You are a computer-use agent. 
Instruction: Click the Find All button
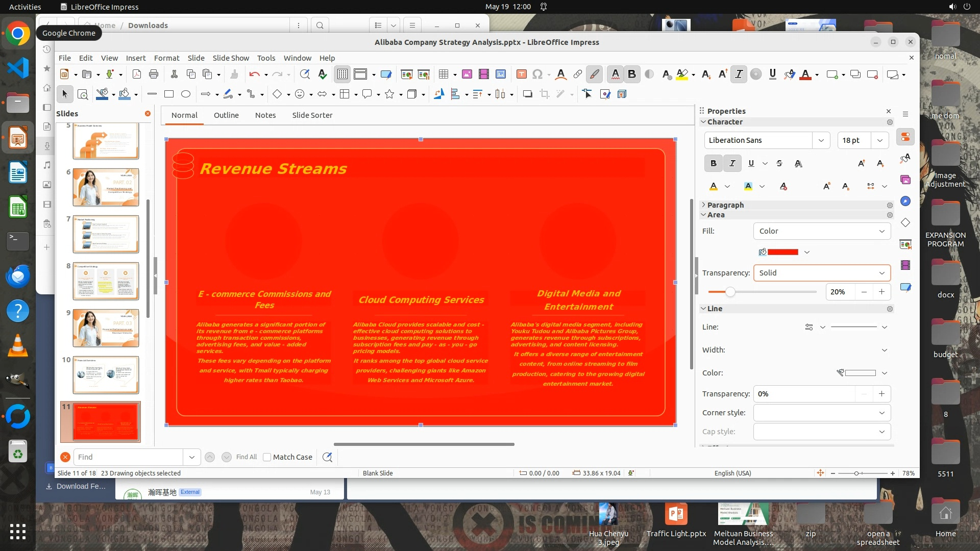(x=247, y=457)
